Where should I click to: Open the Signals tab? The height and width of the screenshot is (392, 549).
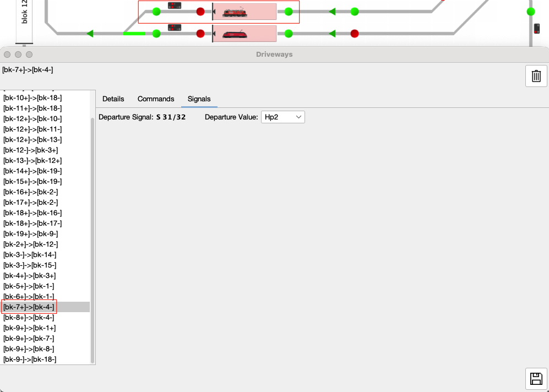coord(199,99)
